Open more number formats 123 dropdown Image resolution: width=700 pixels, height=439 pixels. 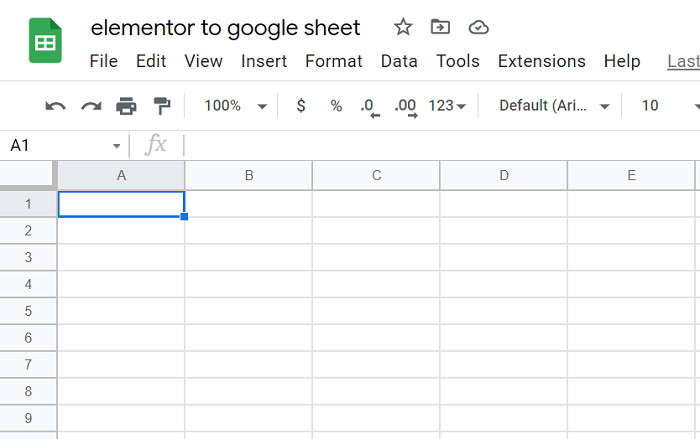pyautogui.click(x=447, y=106)
